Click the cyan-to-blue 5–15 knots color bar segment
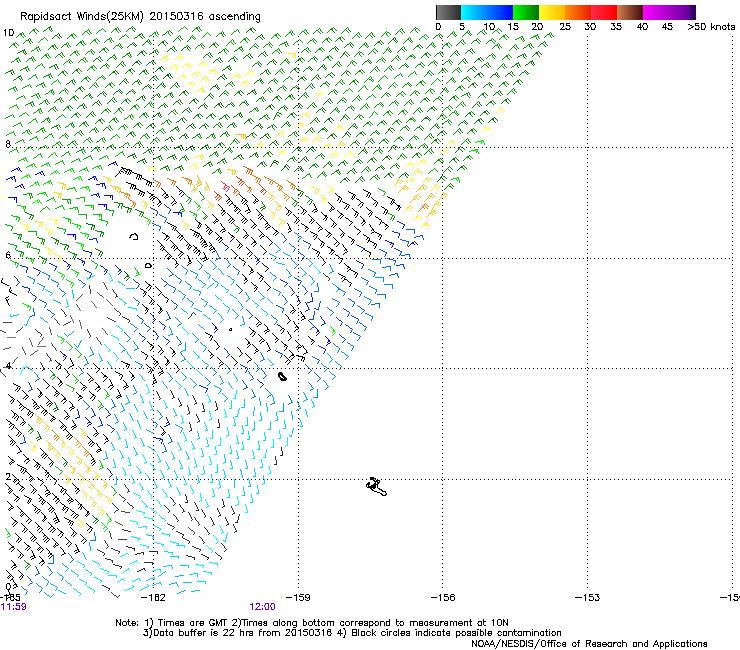 click(487, 12)
